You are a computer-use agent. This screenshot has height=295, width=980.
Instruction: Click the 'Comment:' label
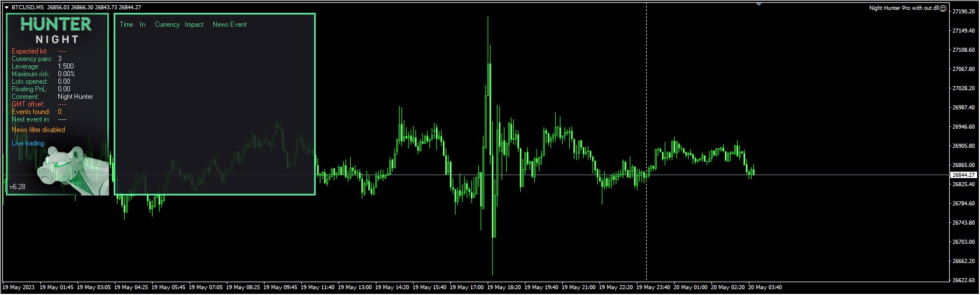click(25, 97)
